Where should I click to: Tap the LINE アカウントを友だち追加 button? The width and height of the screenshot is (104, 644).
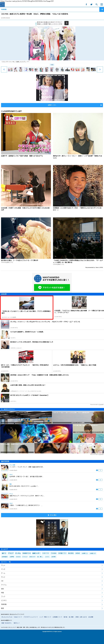(52, 287)
